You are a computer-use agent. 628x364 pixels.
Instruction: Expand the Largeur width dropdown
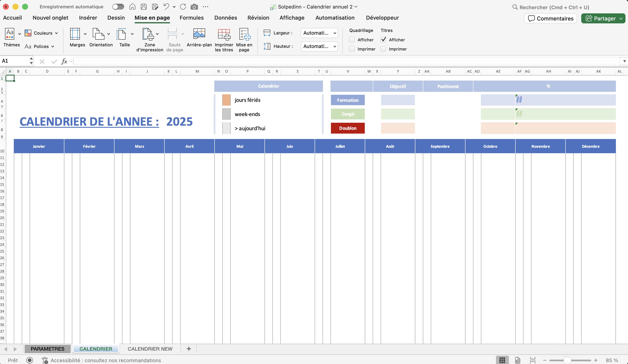coord(319,33)
